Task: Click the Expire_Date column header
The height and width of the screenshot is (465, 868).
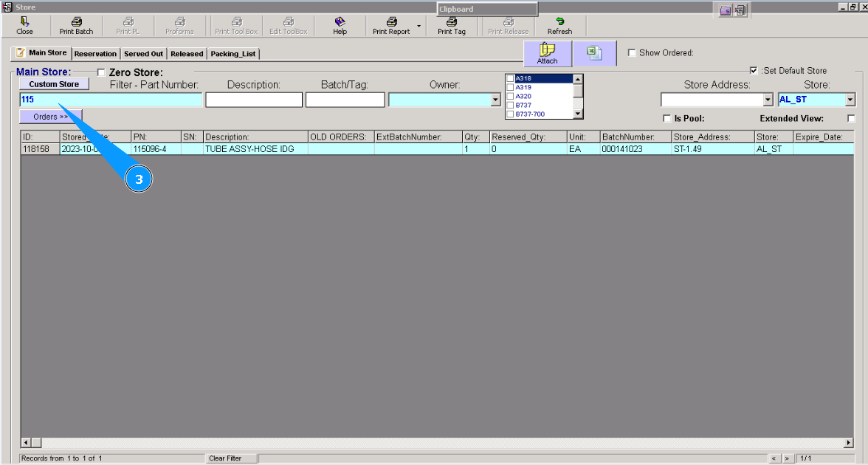Action: [x=823, y=137]
